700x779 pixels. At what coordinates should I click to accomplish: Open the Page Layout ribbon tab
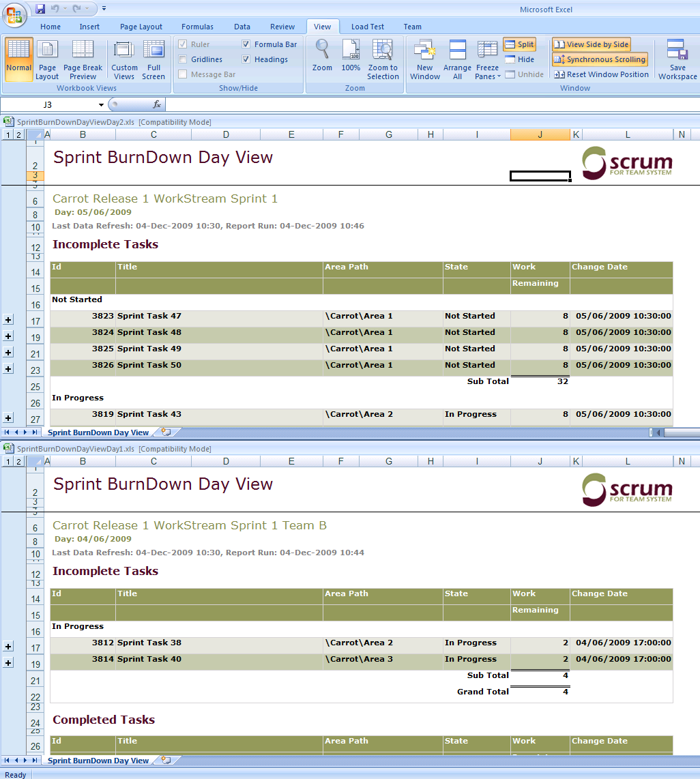pos(141,27)
